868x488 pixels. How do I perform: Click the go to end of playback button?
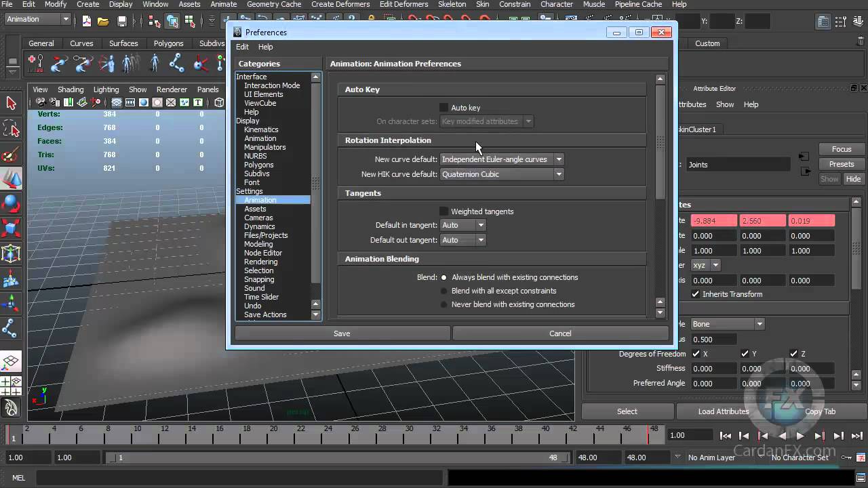[857, 436]
